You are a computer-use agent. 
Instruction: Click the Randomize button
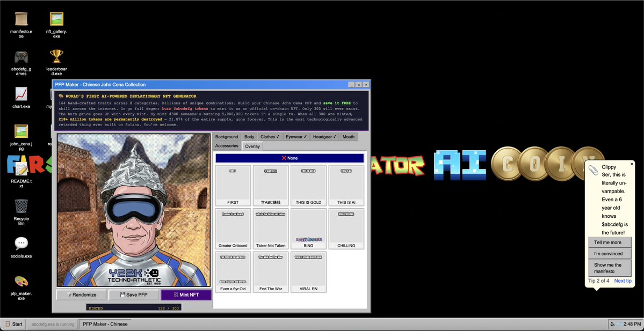coord(81,295)
